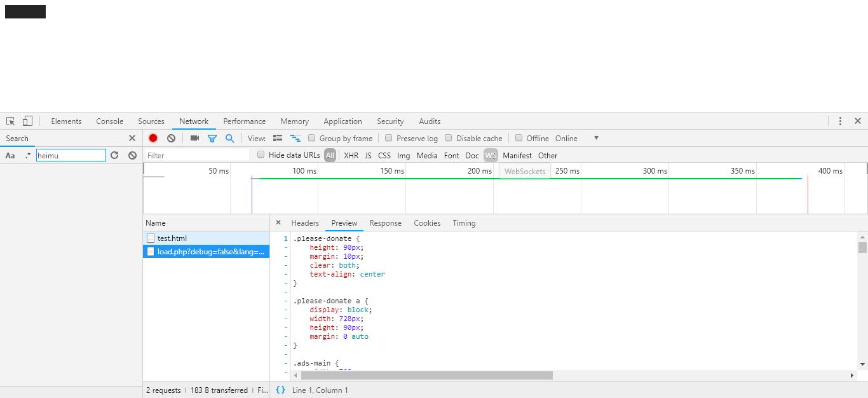The height and width of the screenshot is (398, 868).
Task: Open the DevTools three-dot menu
Action: (x=840, y=121)
